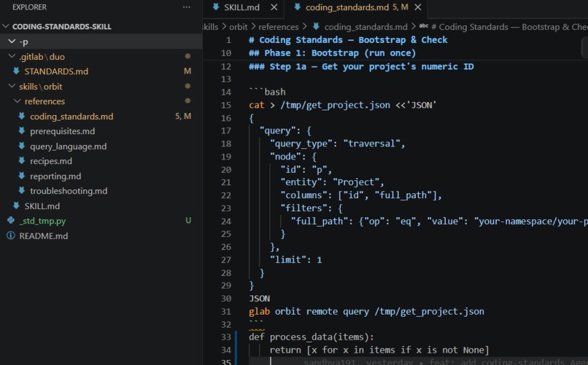588x365 pixels.
Task: Open reporting.md file
Action: (x=55, y=176)
